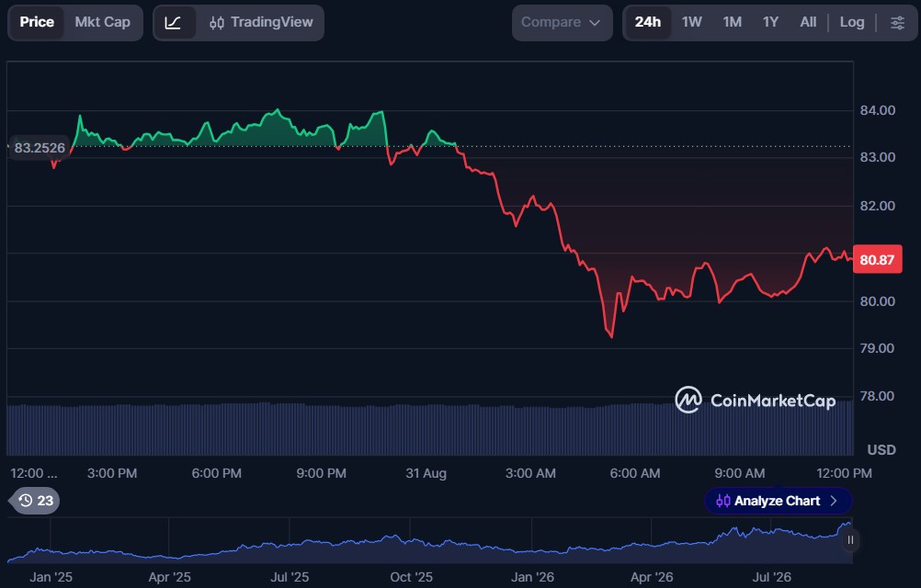This screenshot has height=588, width=921.
Task: Click the Analyze Chart arrow chevron
Action: (x=833, y=501)
